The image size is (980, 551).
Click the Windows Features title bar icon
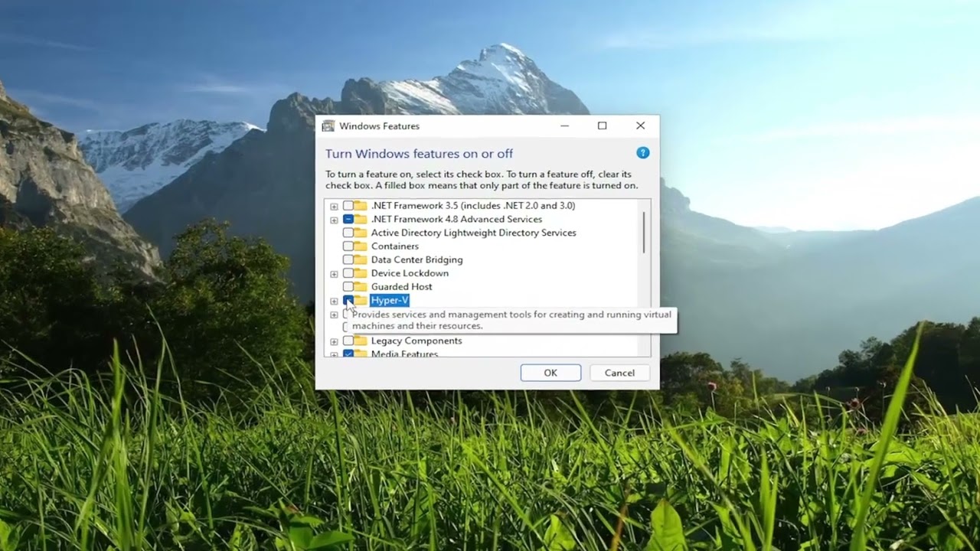[328, 126]
